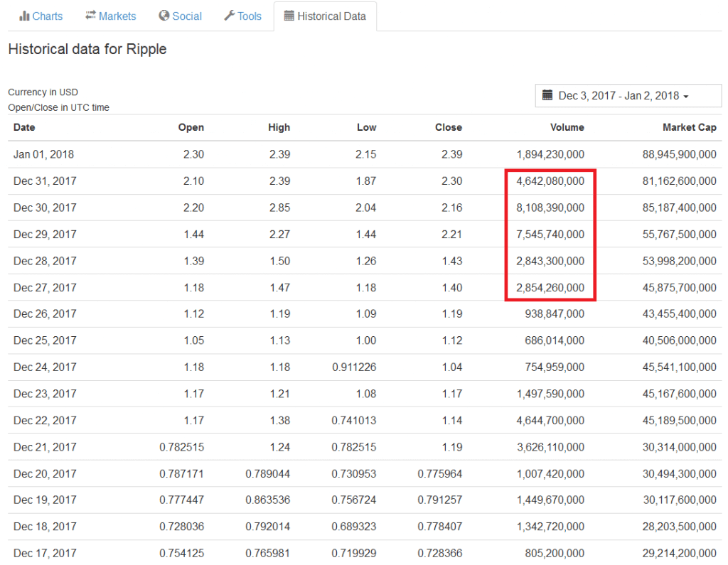
Task: Click volume value 4,644,700,000
Action: pyautogui.click(x=551, y=420)
